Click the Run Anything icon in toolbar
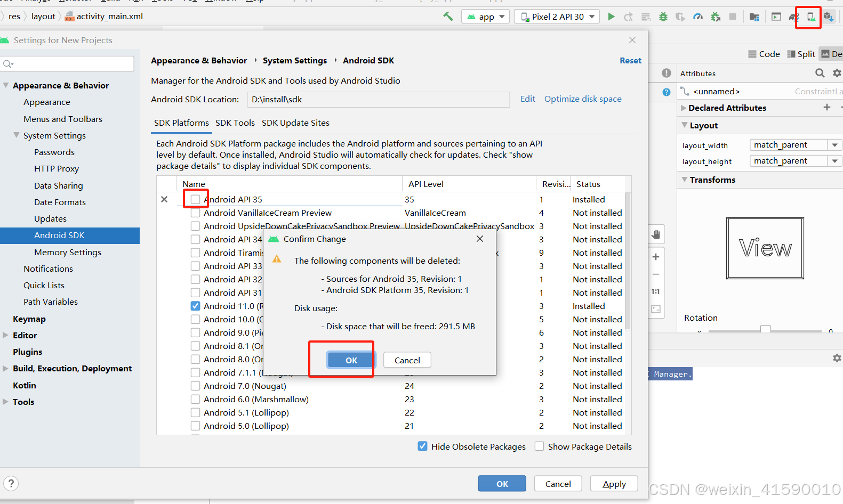The height and width of the screenshot is (504, 843). click(x=776, y=17)
